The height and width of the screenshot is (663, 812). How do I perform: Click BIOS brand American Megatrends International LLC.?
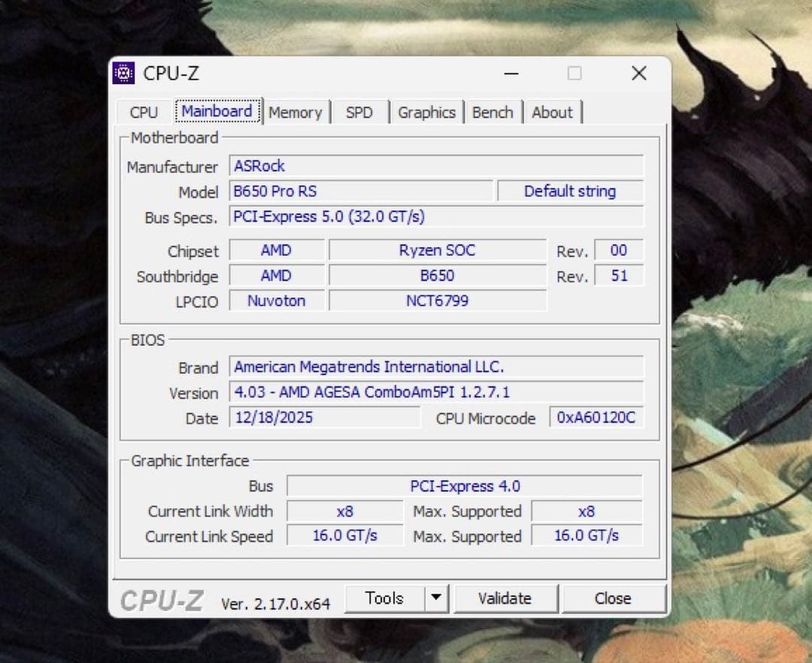[437, 367]
